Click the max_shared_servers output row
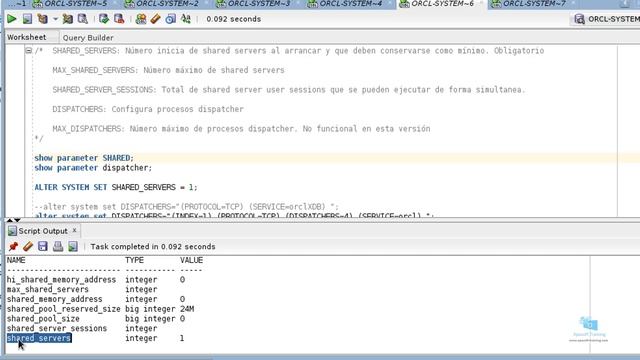Viewport: 640px width, 360px height. [x=82, y=289]
